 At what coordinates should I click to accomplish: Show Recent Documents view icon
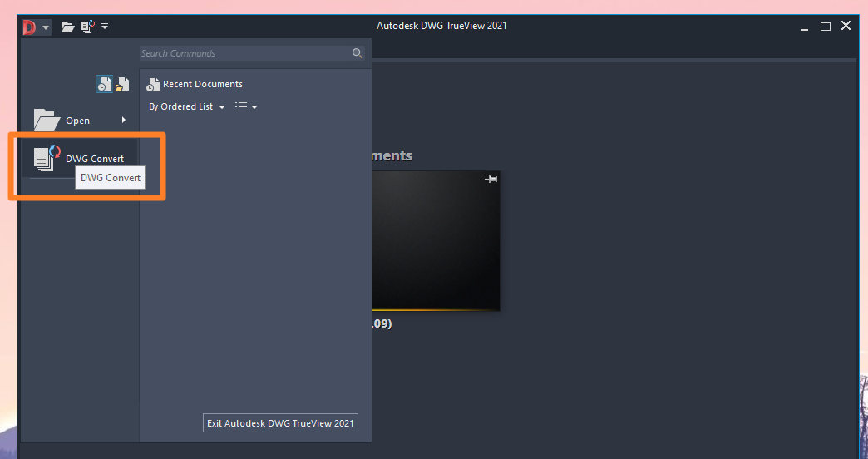coord(104,84)
